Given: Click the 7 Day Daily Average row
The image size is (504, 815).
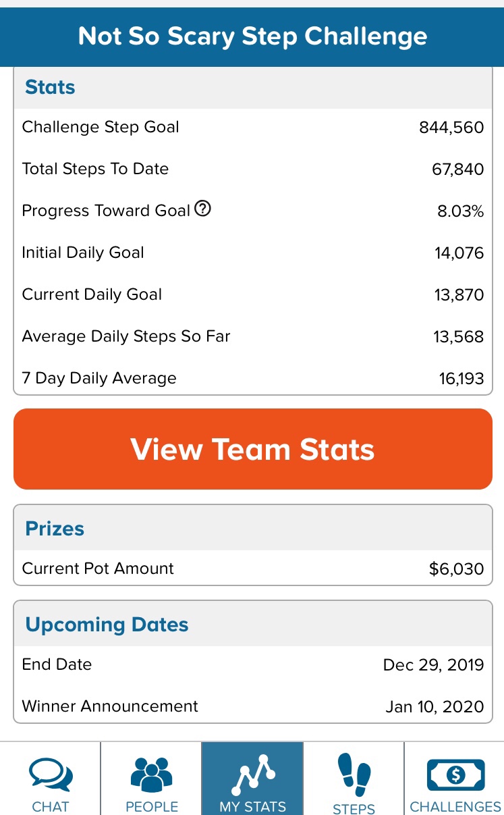Looking at the screenshot, I should (252, 378).
